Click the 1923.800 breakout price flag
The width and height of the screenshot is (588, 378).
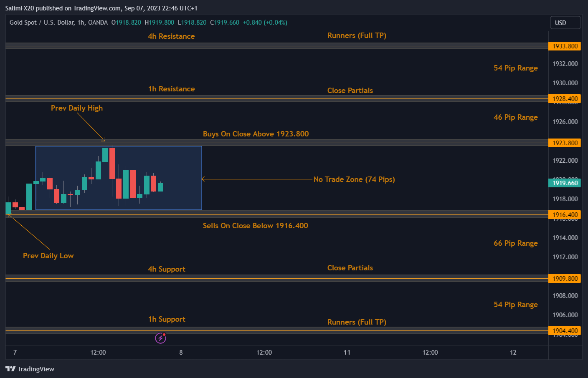click(565, 143)
